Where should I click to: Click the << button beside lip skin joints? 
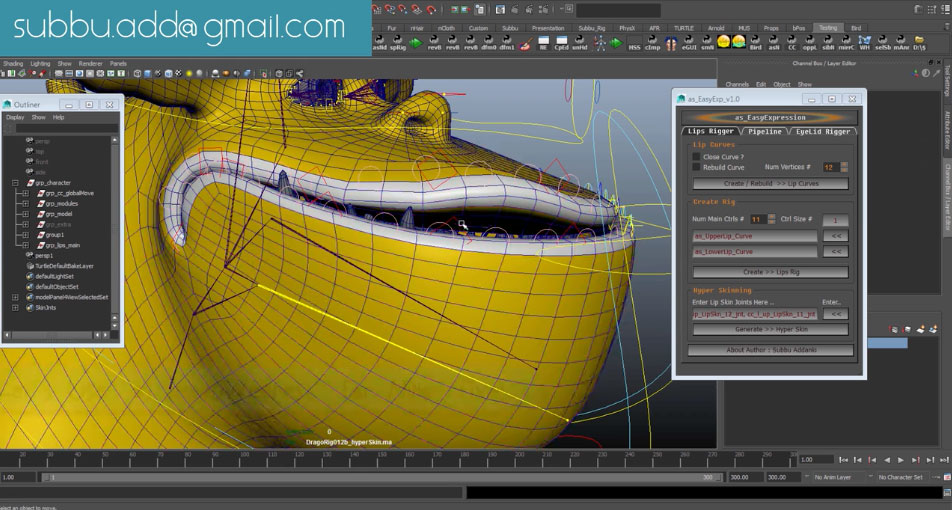(x=835, y=314)
